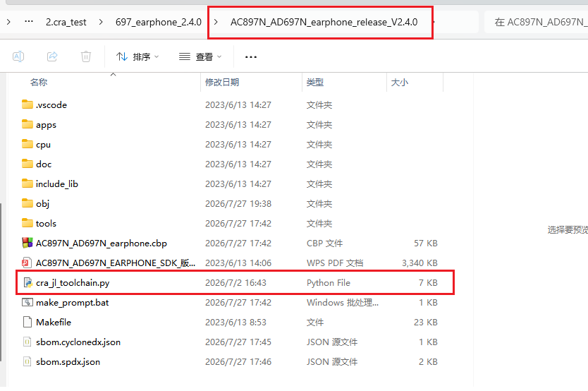The height and width of the screenshot is (391, 588).
Task: Click the size 57 KB cell
Action: [426, 243]
